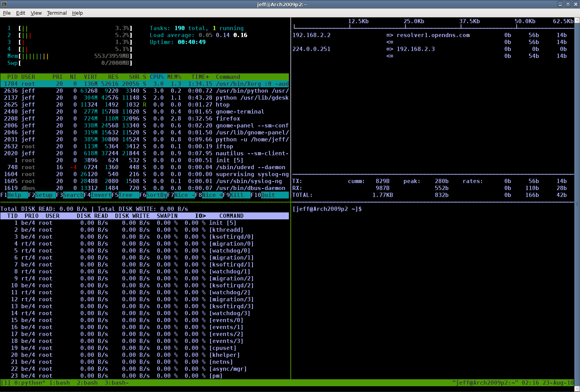Open the Help menu
Image resolution: width=580 pixels, height=392 pixels.
click(x=77, y=13)
